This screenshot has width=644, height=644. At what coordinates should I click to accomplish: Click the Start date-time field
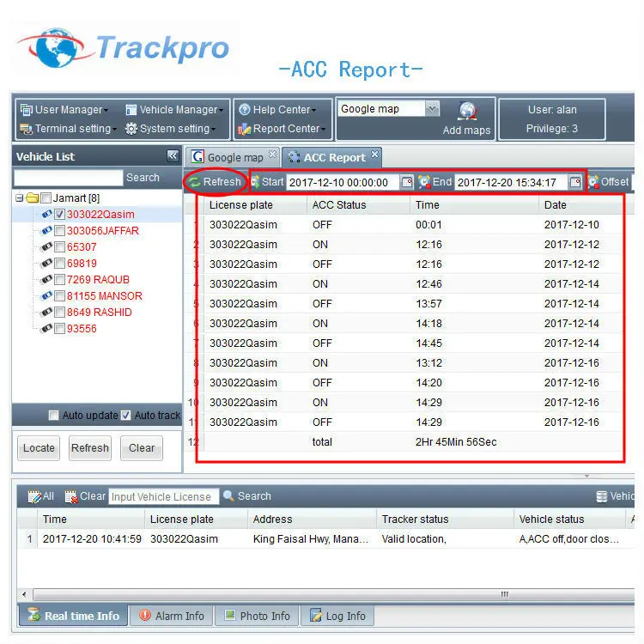(343, 182)
